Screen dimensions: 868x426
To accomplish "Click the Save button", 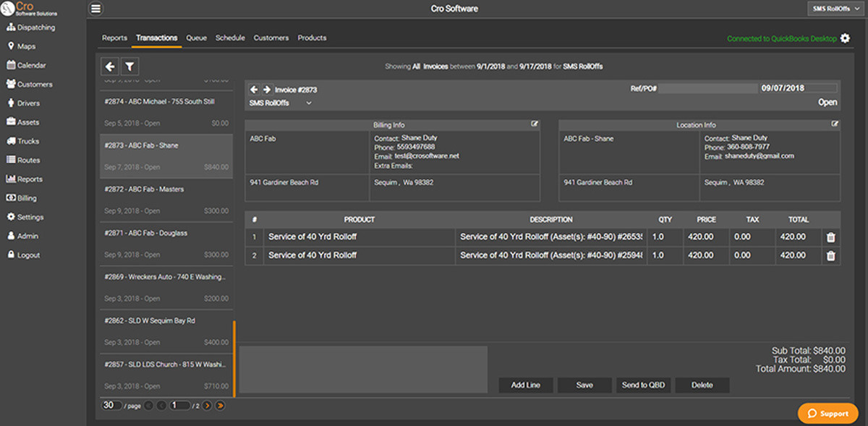I will 584,385.
